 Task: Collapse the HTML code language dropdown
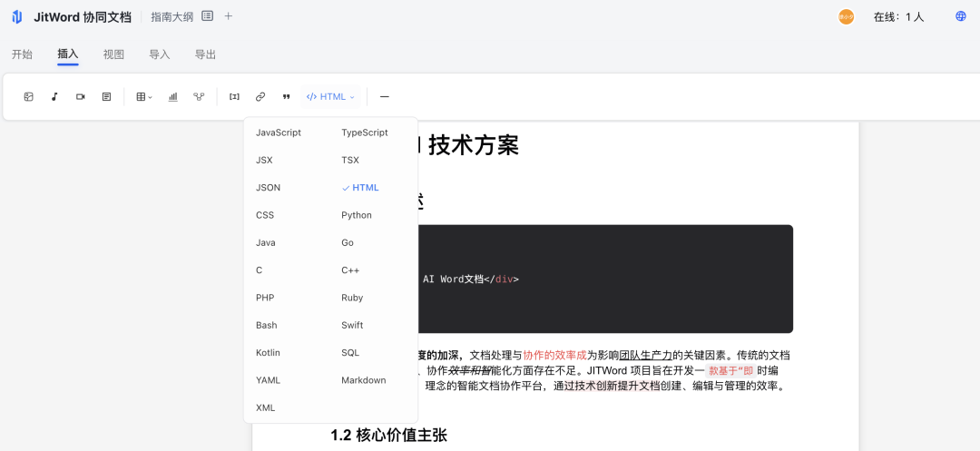tap(330, 97)
